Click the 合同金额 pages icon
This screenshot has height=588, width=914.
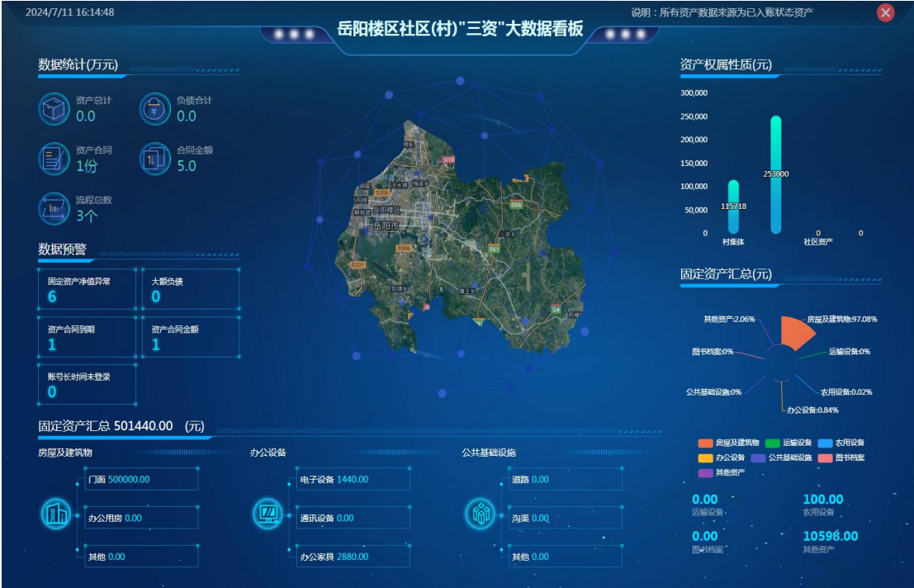coord(154,159)
